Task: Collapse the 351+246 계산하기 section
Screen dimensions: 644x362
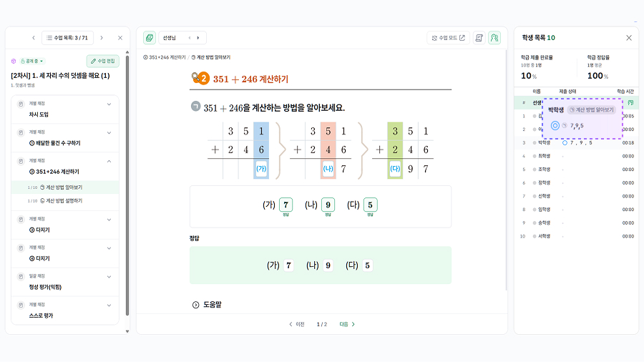Action: coord(109,162)
